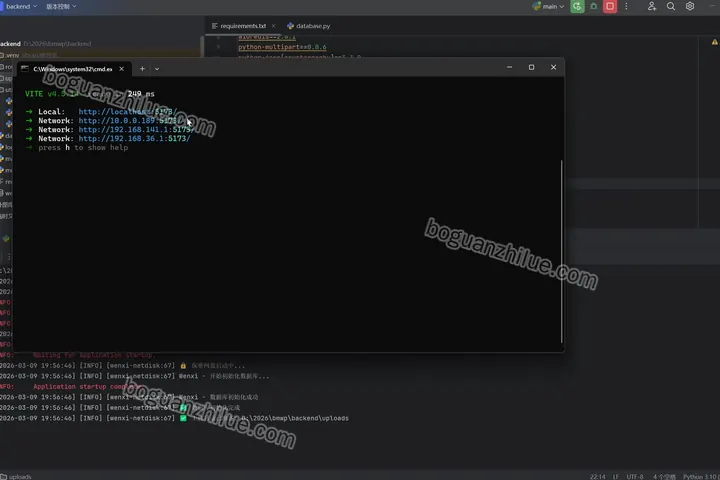Click the cursor position 22:14 status entry
Screen dimensions: 720x480
(x=597, y=476)
